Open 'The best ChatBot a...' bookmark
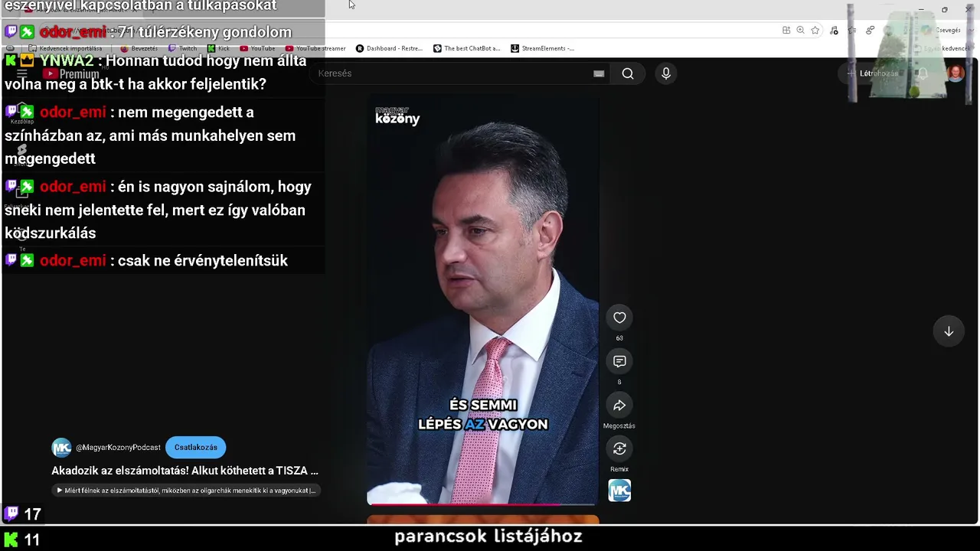The image size is (980, 551). (x=466, y=48)
